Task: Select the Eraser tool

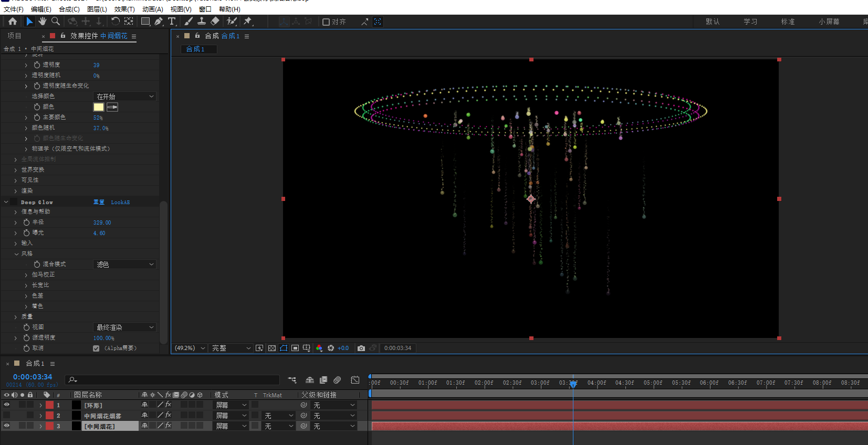Action: click(215, 22)
